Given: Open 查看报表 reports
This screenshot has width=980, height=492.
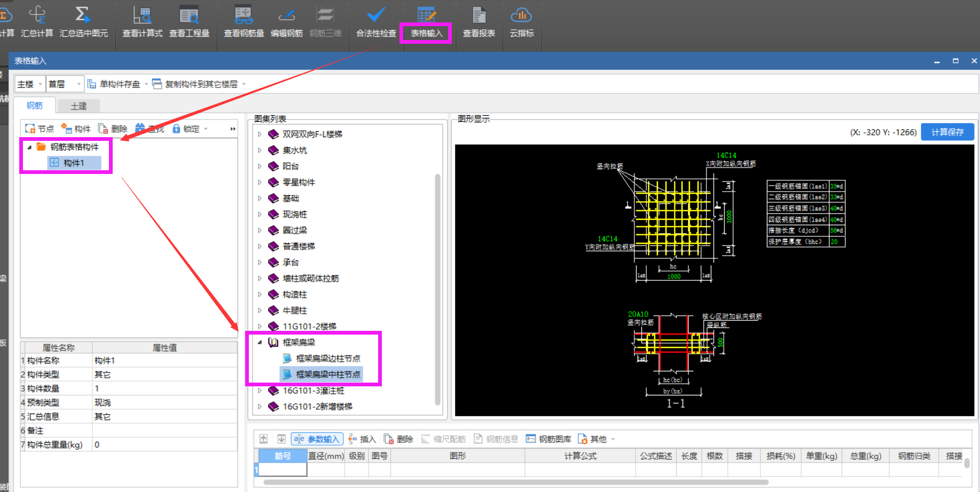Looking at the screenshot, I should tap(479, 21).
